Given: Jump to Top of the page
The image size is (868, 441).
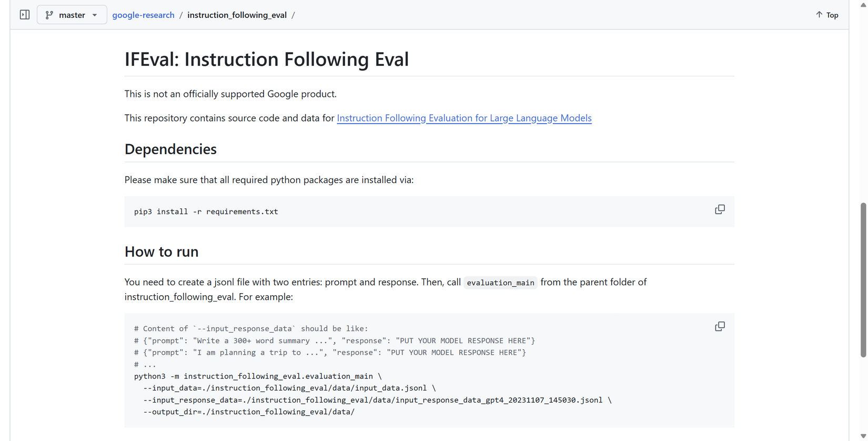Looking at the screenshot, I should 832,15.
